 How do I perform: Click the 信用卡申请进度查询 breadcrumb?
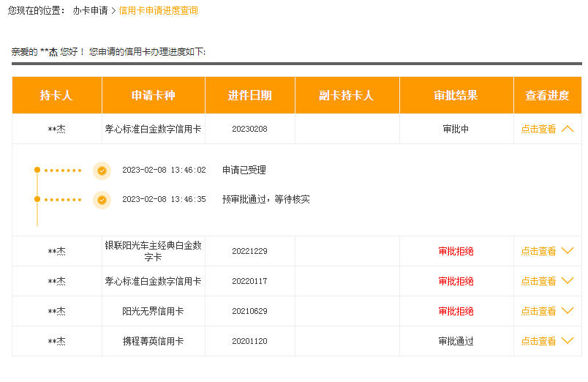(x=158, y=10)
